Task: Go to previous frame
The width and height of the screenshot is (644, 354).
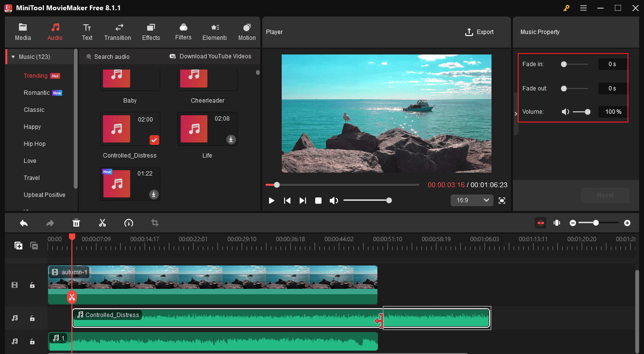Action: click(x=287, y=201)
